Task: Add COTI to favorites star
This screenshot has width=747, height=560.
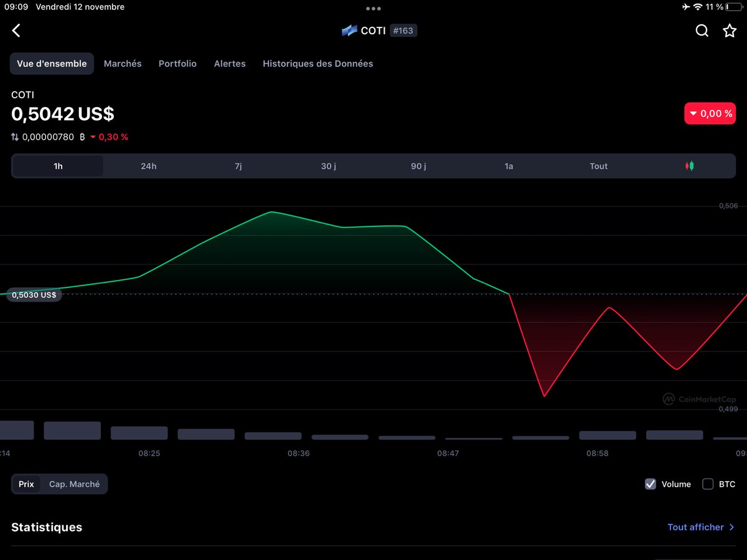Action: pos(730,30)
